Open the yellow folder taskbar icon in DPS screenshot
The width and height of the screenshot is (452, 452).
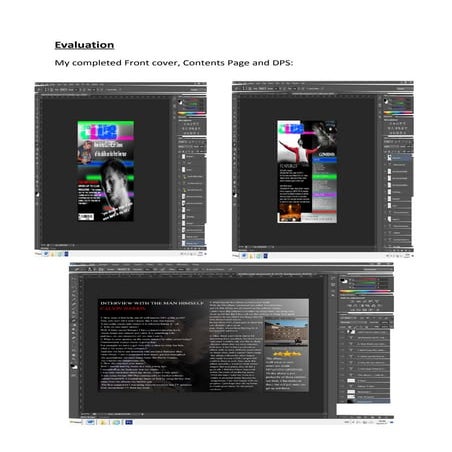coord(103,422)
